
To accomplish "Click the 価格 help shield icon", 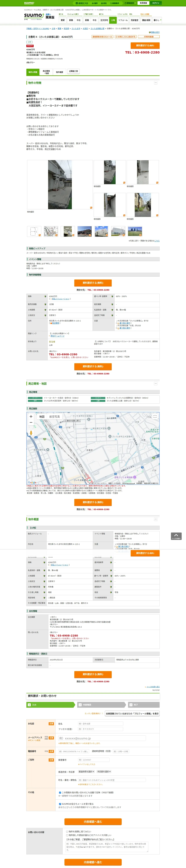I will [45, 297].
